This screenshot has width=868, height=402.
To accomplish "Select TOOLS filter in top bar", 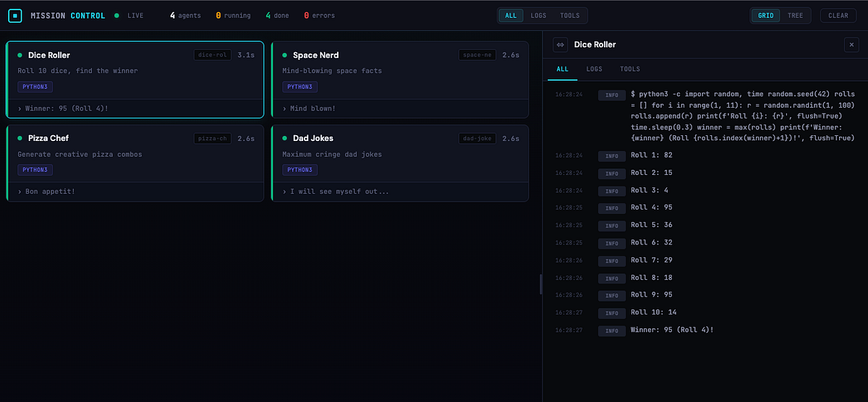I will point(569,15).
